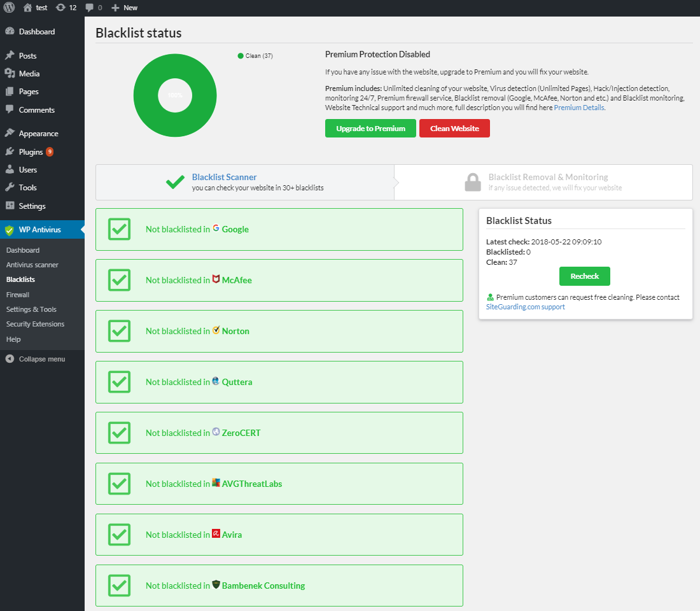Click the AVGThreatLabs logo icon
Viewport: 700px width, 611px height.
(216, 483)
